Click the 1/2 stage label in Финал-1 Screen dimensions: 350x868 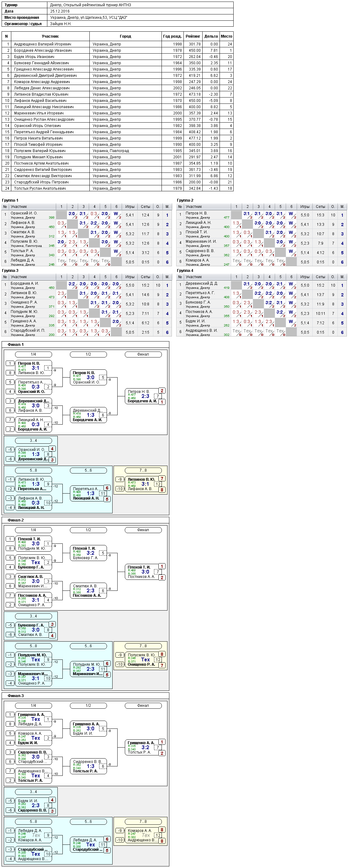point(88,354)
